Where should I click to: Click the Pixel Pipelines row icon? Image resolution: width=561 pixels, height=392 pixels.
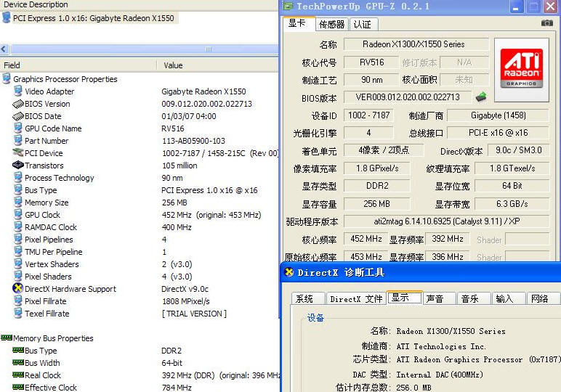pos(18,239)
